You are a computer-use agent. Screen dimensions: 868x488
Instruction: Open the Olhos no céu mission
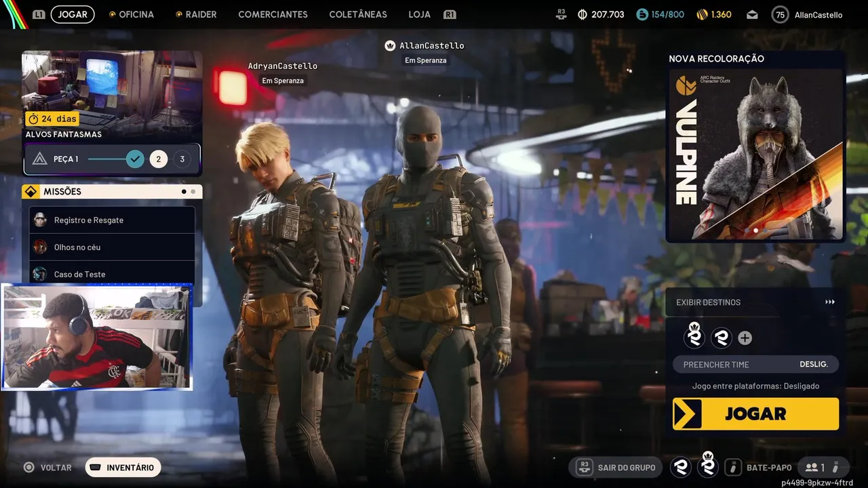pos(112,247)
